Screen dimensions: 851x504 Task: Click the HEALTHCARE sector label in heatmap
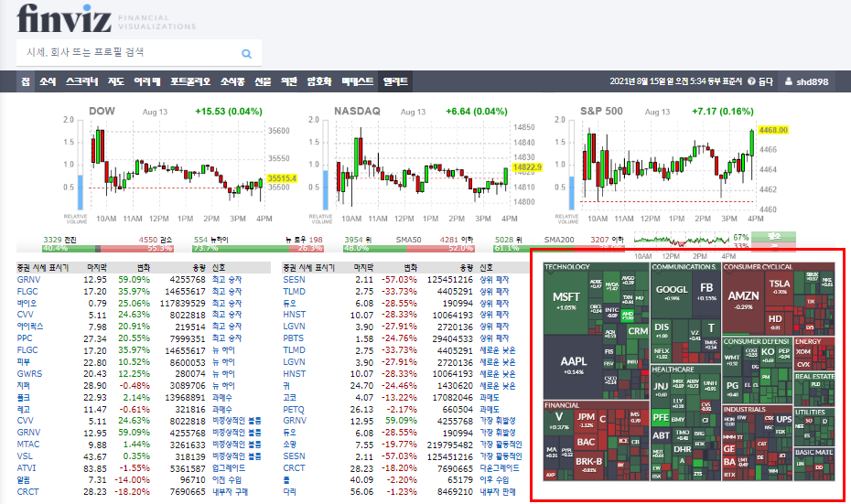point(673,370)
